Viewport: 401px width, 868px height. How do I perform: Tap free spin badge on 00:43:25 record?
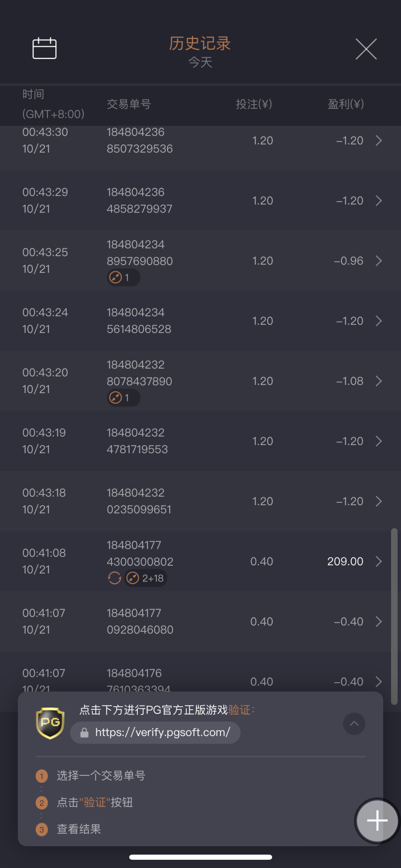[x=123, y=277]
